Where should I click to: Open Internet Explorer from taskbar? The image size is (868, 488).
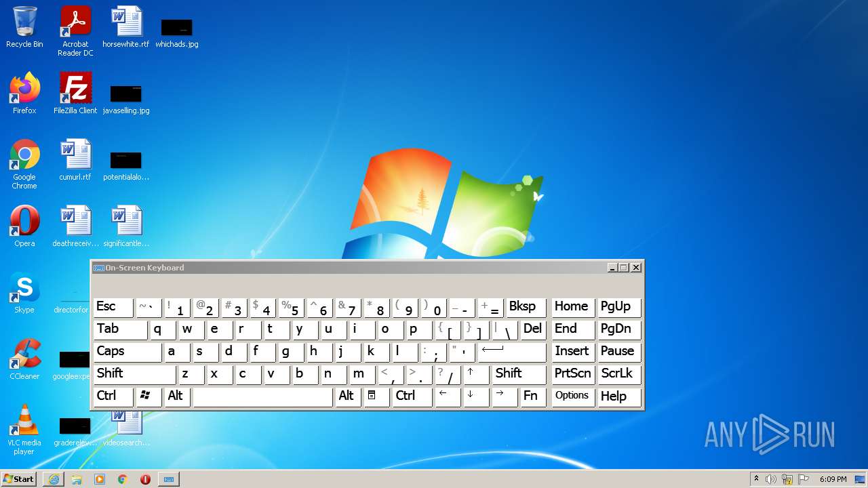pyautogui.click(x=54, y=479)
